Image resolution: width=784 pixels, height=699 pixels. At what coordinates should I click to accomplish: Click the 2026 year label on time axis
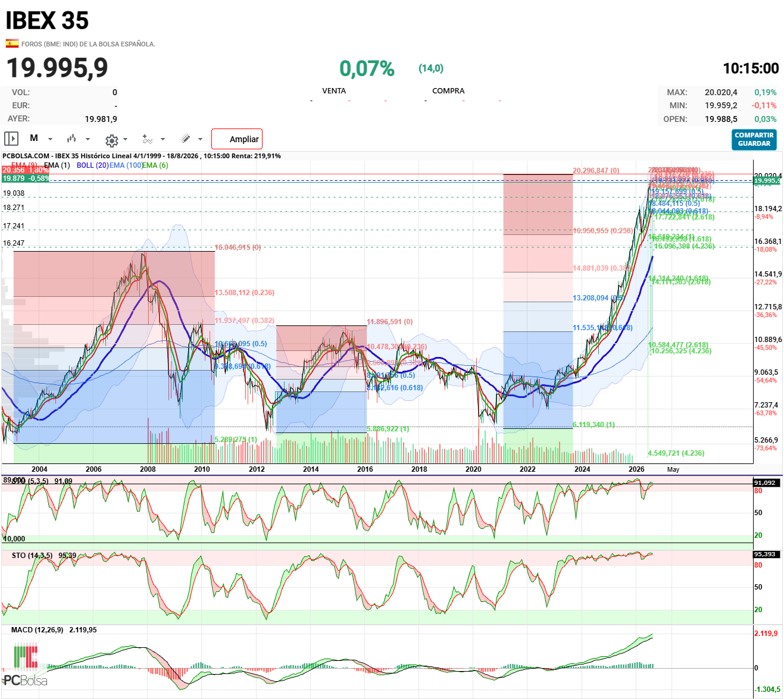pyautogui.click(x=636, y=469)
